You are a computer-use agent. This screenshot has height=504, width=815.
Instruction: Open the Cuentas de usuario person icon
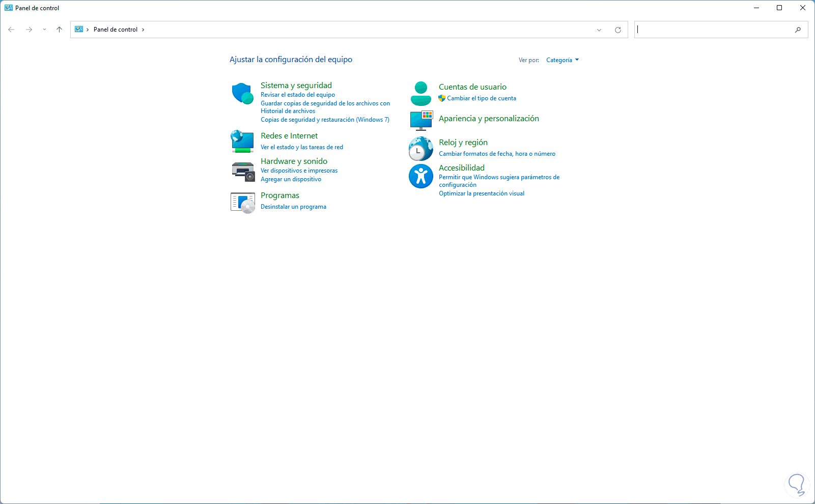pyautogui.click(x=421, y=93)
